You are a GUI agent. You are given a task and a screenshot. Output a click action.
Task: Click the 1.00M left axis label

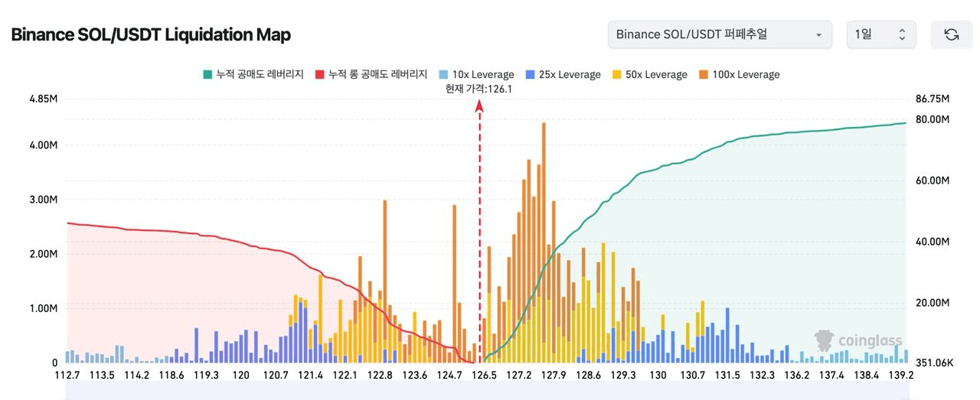click(x=43, y=308)
